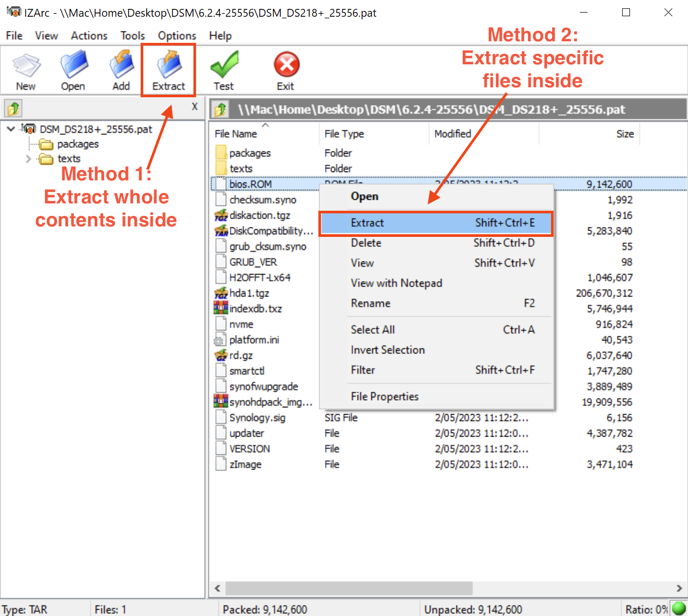The height and width of the screenshot is (616, 688).
Task: Choose Select All in the context menu
Action: coord(437,330)
